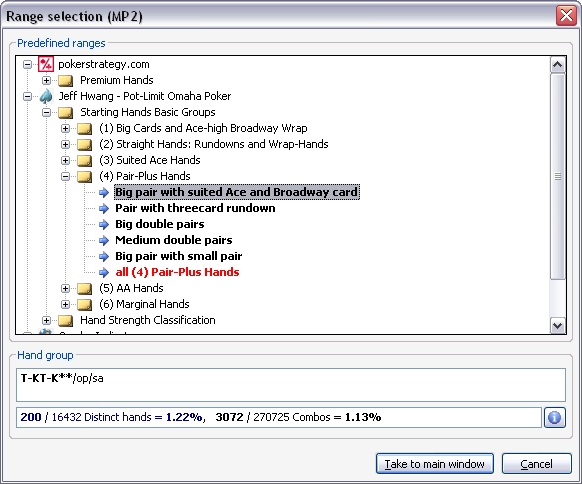Image resolution: width=582 pixels, height=484 pixels.
Task: Click arrow icon beside Big double pairs
Action: 104,225
